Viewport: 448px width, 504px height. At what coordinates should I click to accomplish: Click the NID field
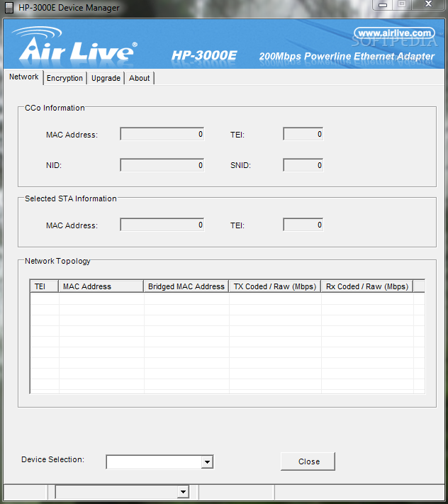pos(162,165)
